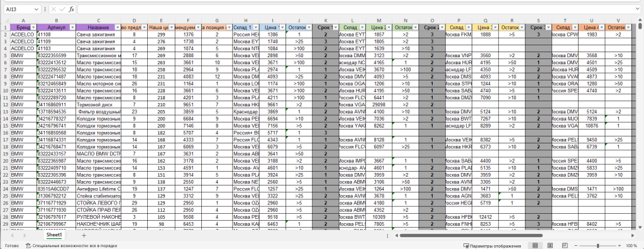
Task: Open the Name Box dropdown showing AJ13
Action: pos(36,9)
